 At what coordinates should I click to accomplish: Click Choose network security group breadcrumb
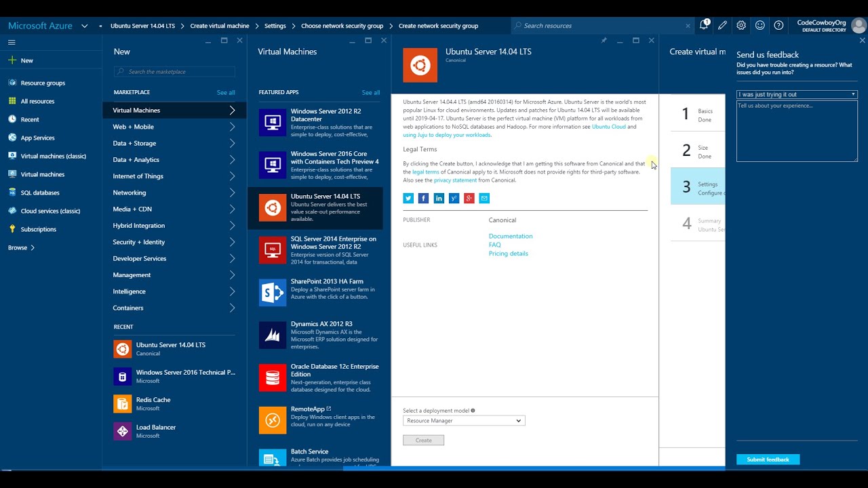coord(342,26)
